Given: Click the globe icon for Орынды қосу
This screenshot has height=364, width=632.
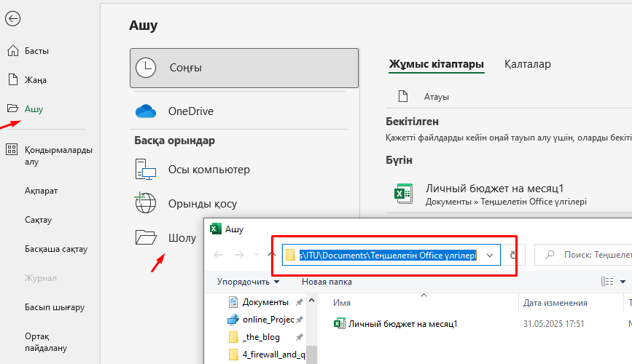Looking at the screenshot, I should coord(145,202).
